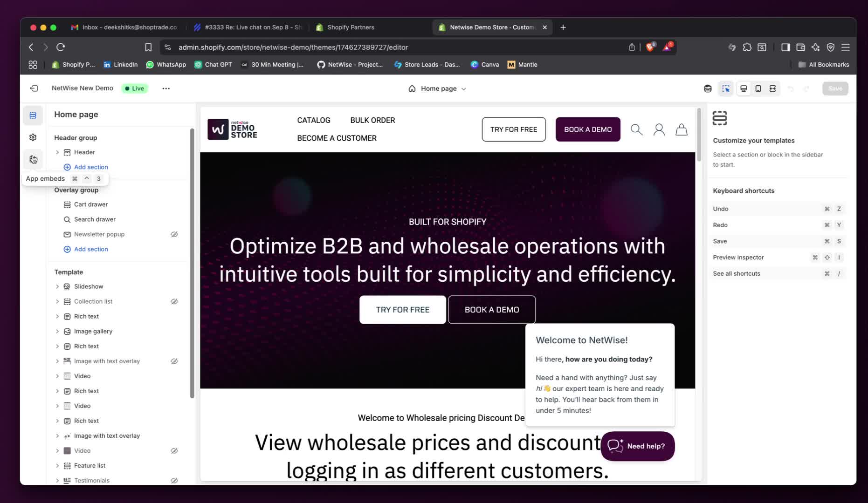The height and width of the screenshot is (503, 868).
Task: Expand the Header section
Action: coord(57,152)
